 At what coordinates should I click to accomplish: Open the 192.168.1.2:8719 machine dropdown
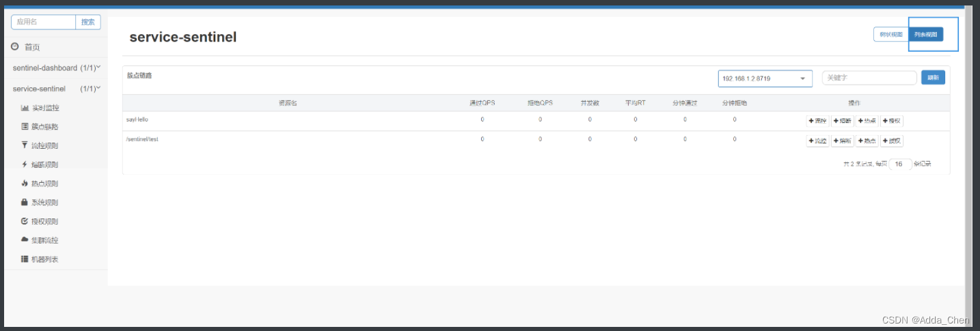(765, 78)
